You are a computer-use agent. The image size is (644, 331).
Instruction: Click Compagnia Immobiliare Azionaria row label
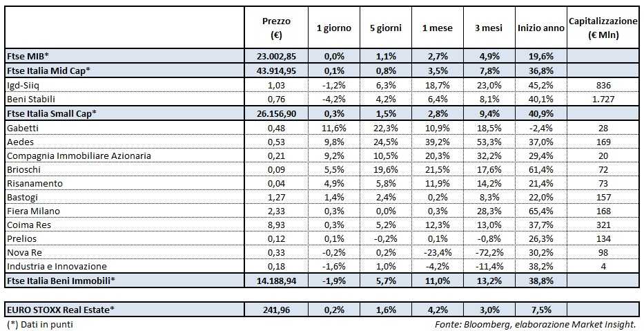click(x=78, y=155)
